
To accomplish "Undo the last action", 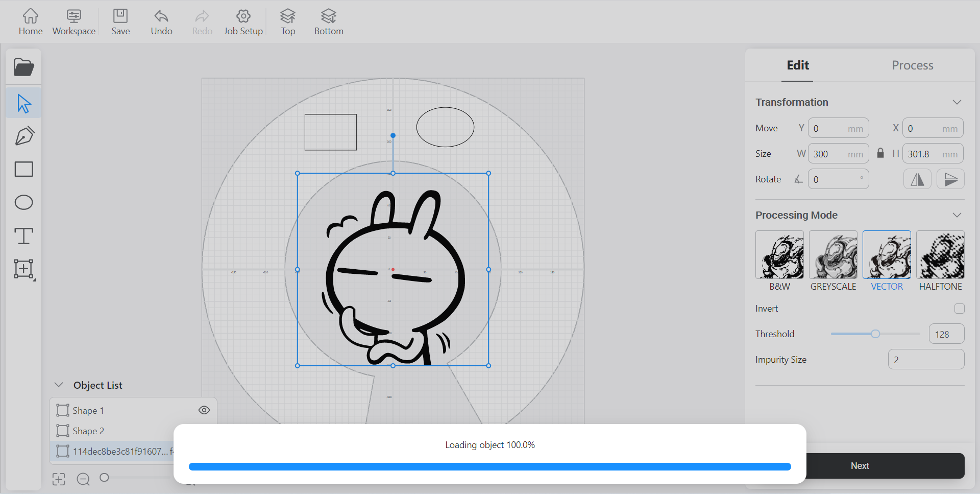I will click(x=161, y=22).
